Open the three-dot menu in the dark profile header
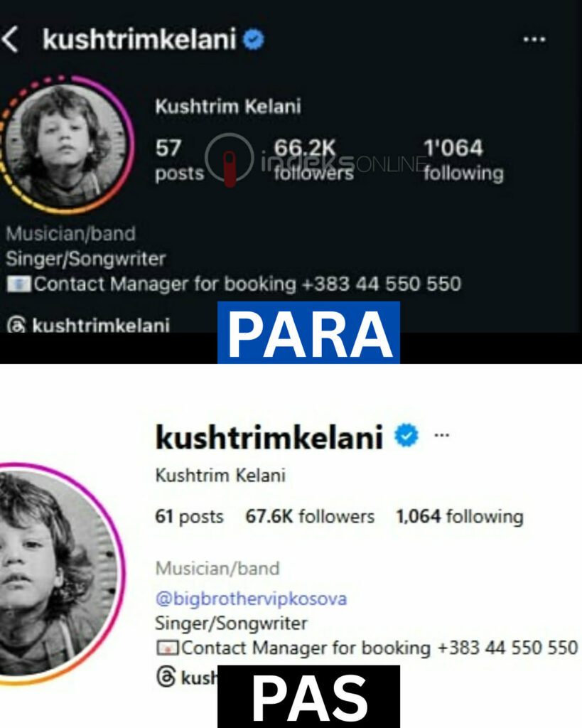582x728 pixels. [534, 40]
